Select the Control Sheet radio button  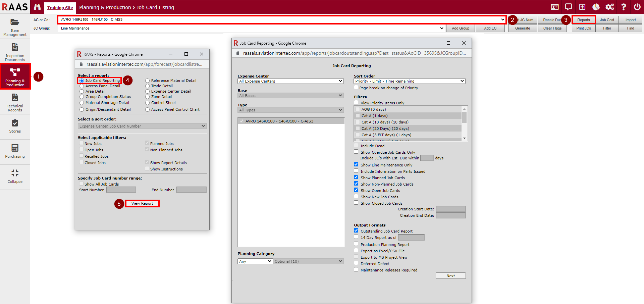pyautogui.click(x=147, y=103)
